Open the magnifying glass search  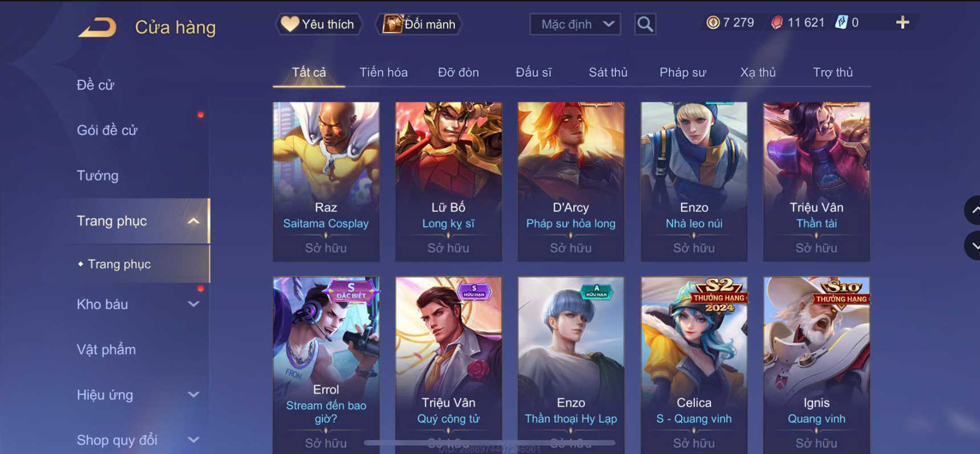[x=645, y=24]
